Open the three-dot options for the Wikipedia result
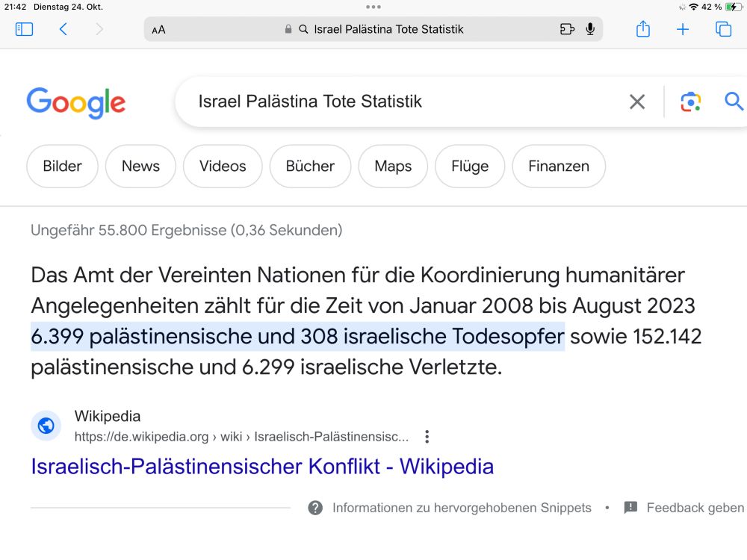This screenshot has height=560, width=747. 427,437
